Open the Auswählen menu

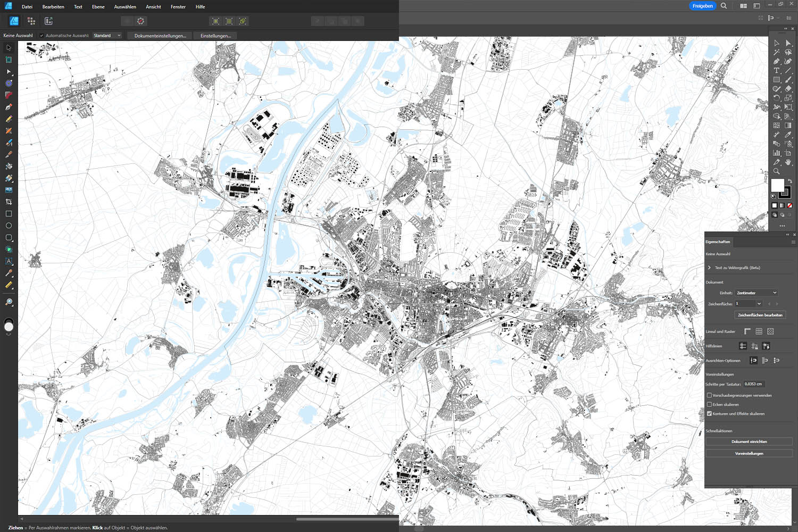[x=125, y=6]
